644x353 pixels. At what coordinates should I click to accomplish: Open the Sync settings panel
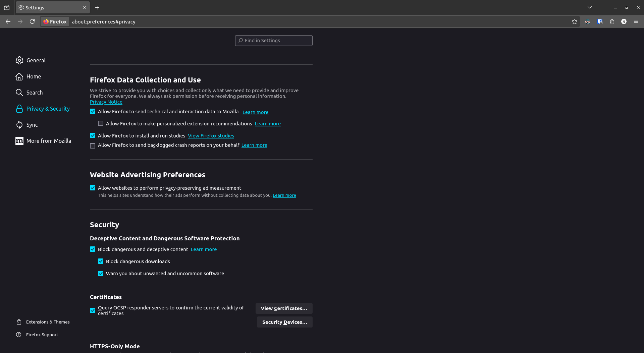tap(32, 125)
